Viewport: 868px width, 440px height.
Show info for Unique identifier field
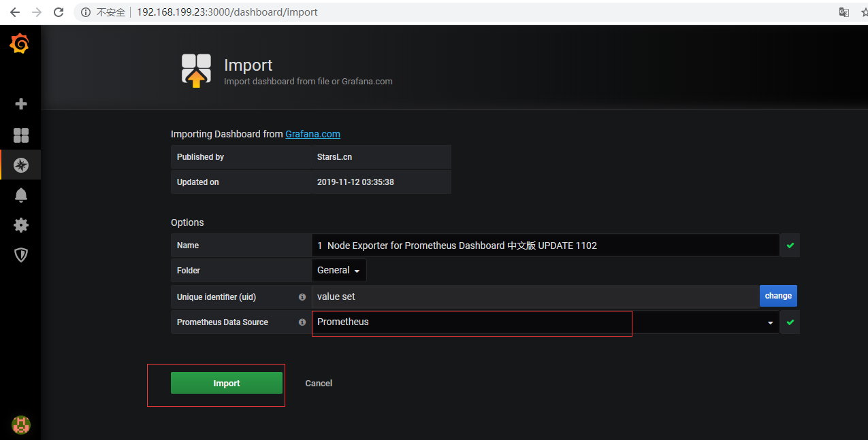(302, 297)
